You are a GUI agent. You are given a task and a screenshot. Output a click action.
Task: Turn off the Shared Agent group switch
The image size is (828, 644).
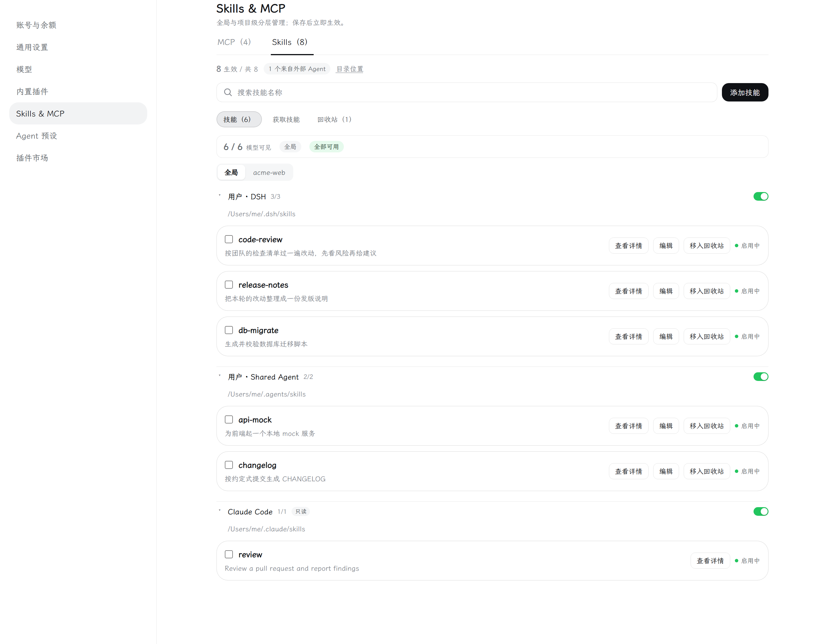tap(760, 377)
